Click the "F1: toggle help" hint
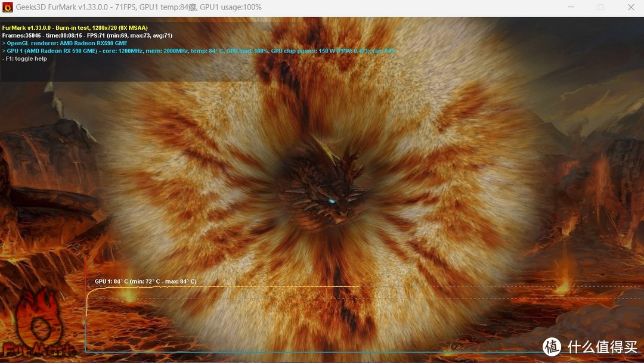644x363 pixels. [24, 59]
